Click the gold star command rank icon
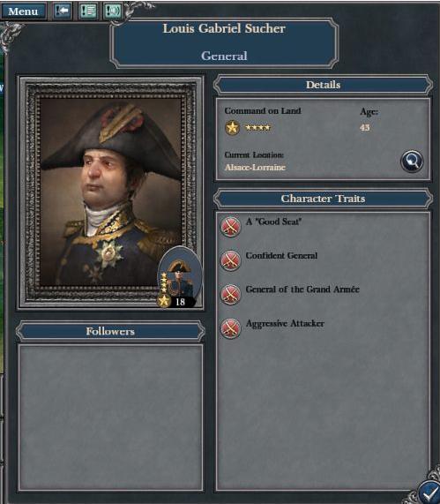Screen dimensions: 440x504 pyautogui.click(x=232, y=128)
